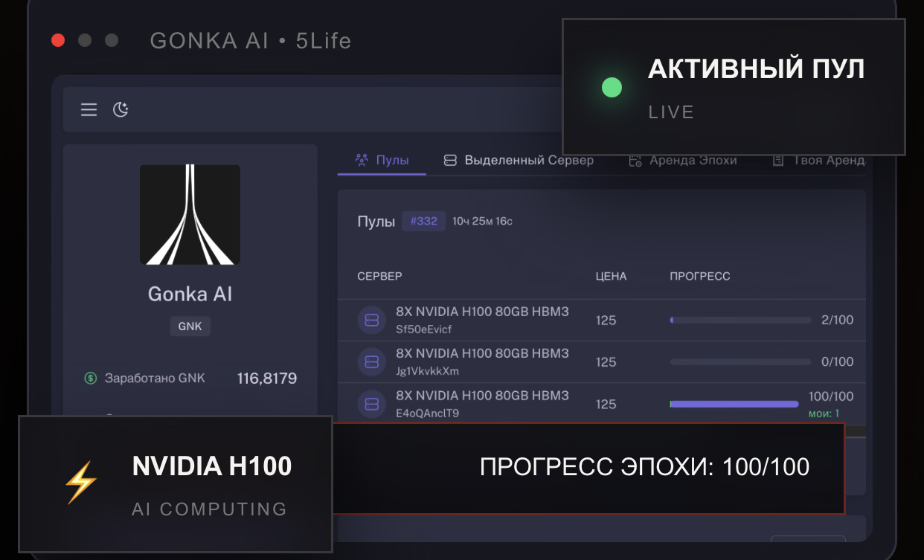Click the Выделенный Сервер server icon
This screenshot has height=560, width=924.
pyautogui.click(x=450, y=160)
